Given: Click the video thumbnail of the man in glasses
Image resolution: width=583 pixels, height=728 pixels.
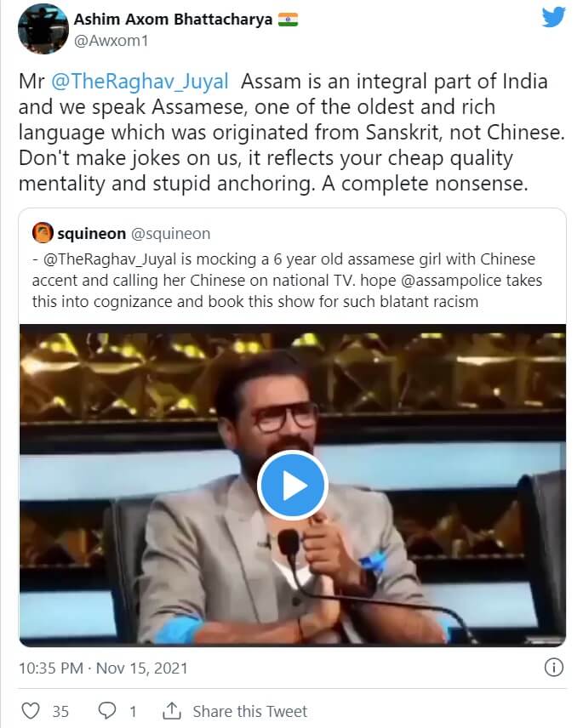Looking at the screenshot, I should coord(293,485).
